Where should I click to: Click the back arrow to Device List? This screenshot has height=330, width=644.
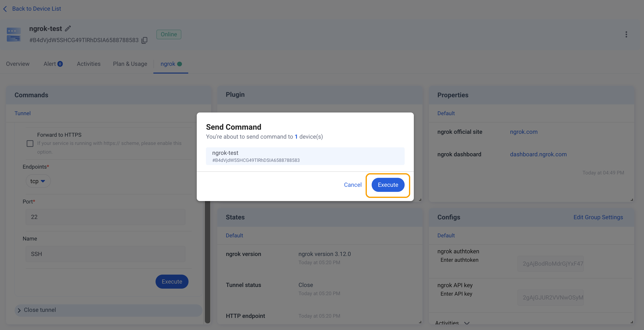5,8
